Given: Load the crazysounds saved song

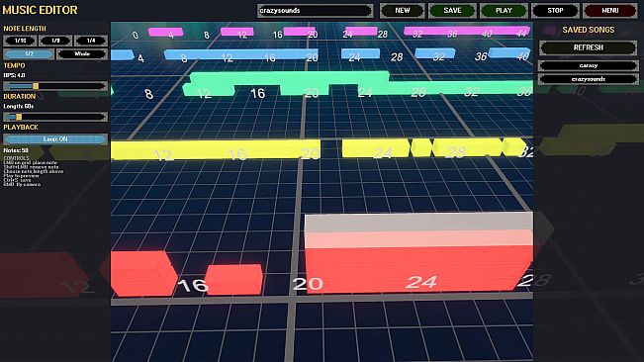Looking at the screenshot, I should [x=589, y=79].
